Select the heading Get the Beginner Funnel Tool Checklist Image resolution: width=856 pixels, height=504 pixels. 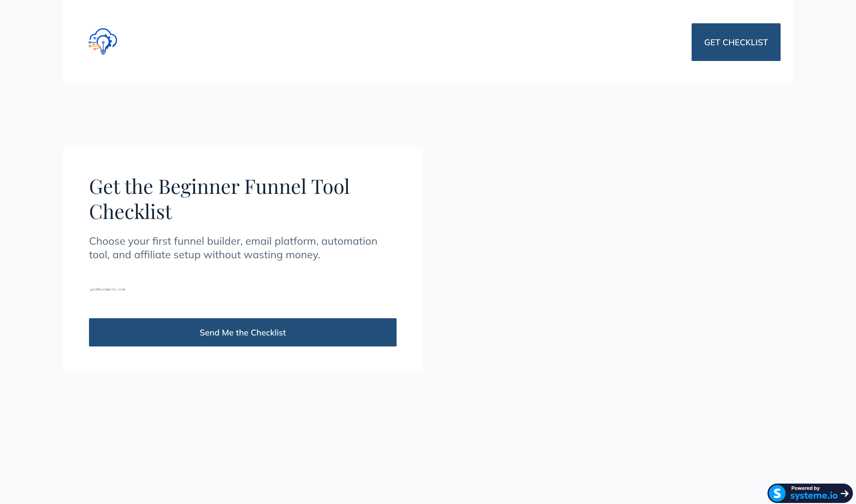(219, 199)
